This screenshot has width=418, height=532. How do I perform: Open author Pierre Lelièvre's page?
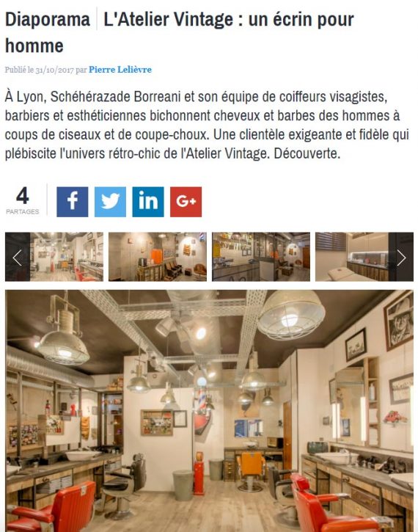coord(120,70)
